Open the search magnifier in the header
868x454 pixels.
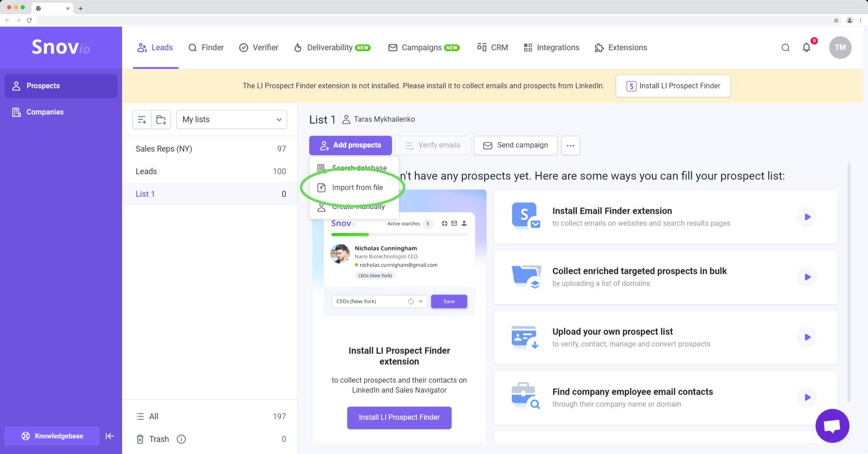click(x=786, y=47)
